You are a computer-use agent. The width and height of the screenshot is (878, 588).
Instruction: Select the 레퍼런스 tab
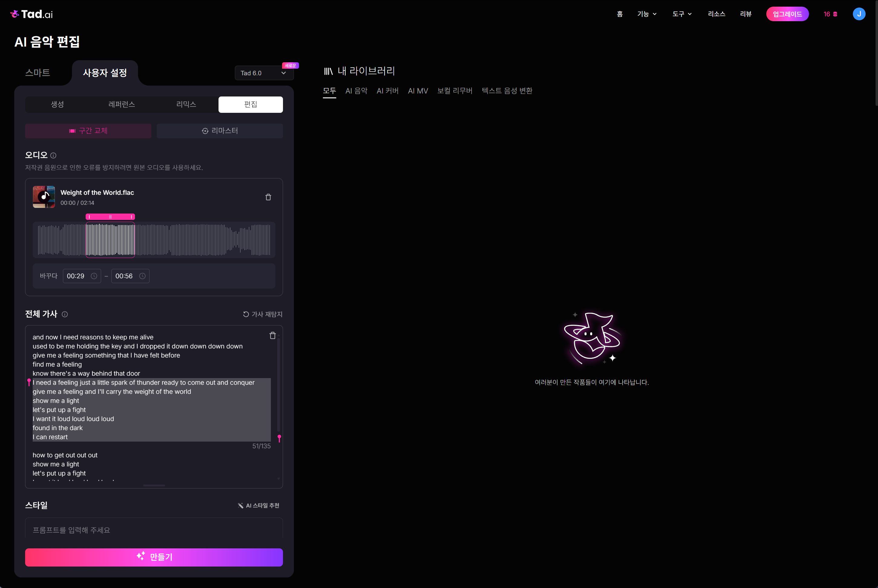click(x=122, y=104)
